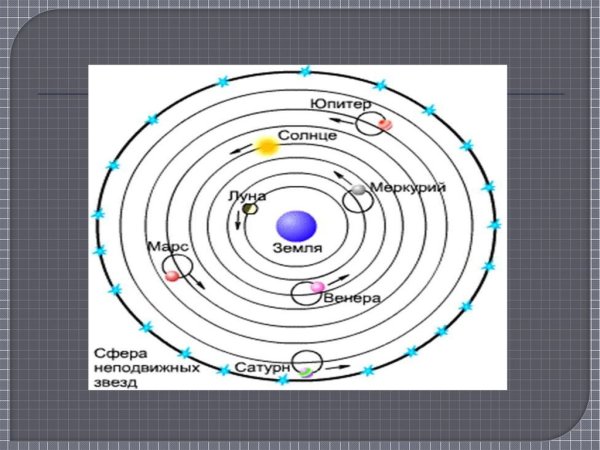600x450 pixels.
Task: Click the yellow Sun icon
Action: (266, 146)
